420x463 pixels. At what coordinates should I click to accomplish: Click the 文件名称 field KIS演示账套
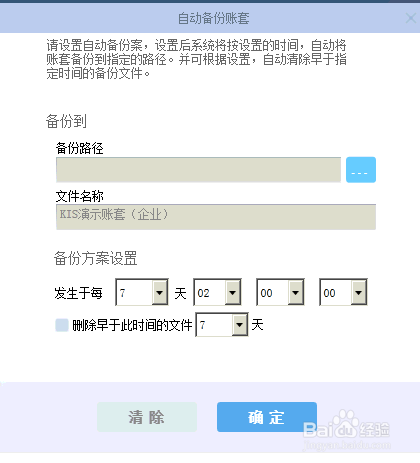point(216,217)
